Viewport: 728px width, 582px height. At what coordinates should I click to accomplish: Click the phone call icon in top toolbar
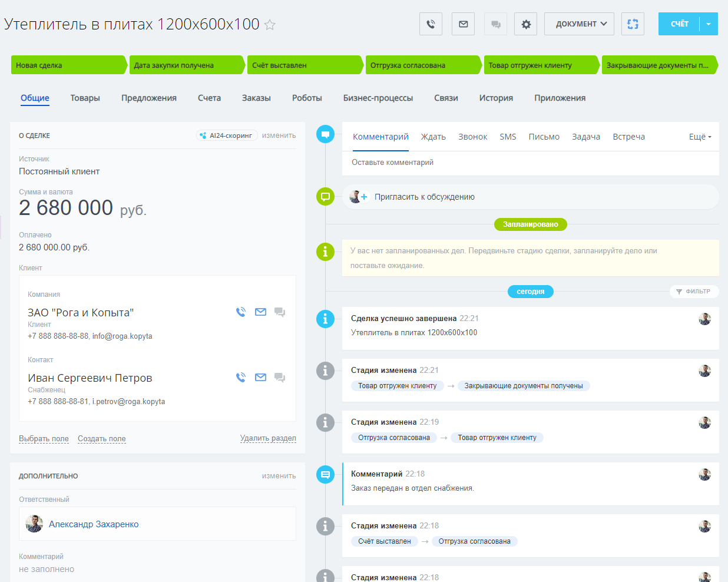click(x=431, y=24)
